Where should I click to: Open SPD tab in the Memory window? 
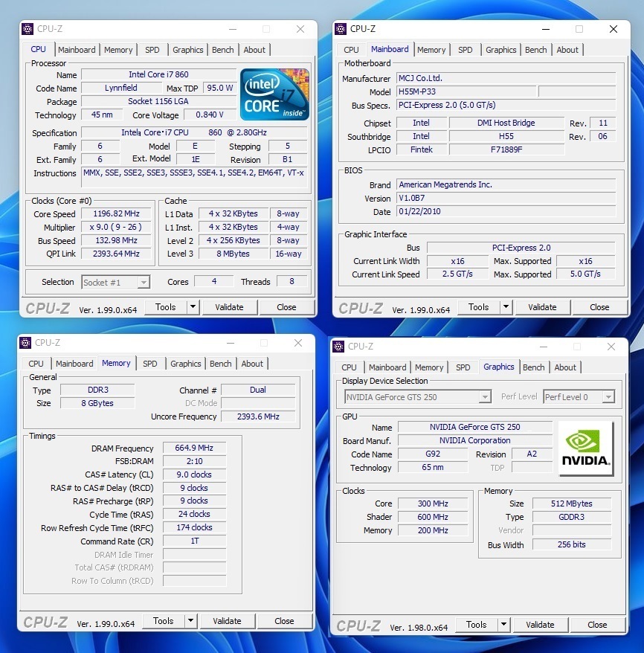tap(150, 364)
